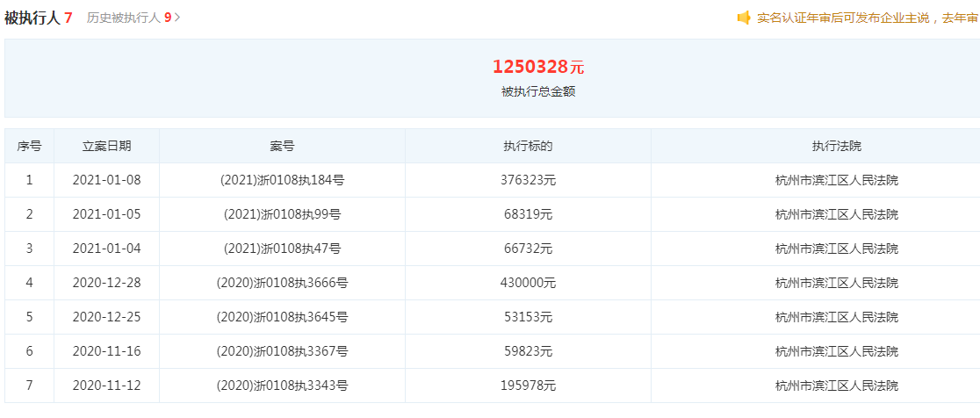Click case (2020)浙0108执3367号
Viewport: 980px width, 418px height.
(x=283, y=352)
